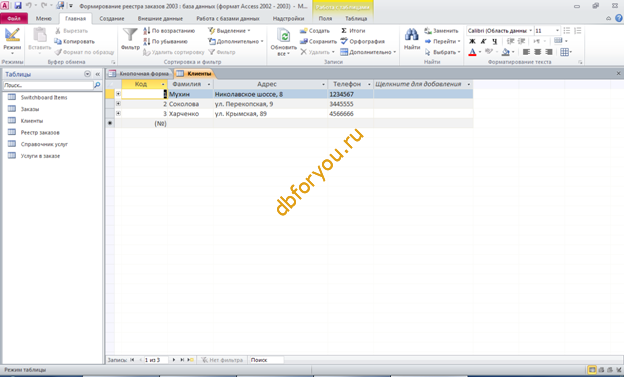Click Дополнительно in sort and filter group
Viewport: 624px width, 377px height.
(236, 41)
